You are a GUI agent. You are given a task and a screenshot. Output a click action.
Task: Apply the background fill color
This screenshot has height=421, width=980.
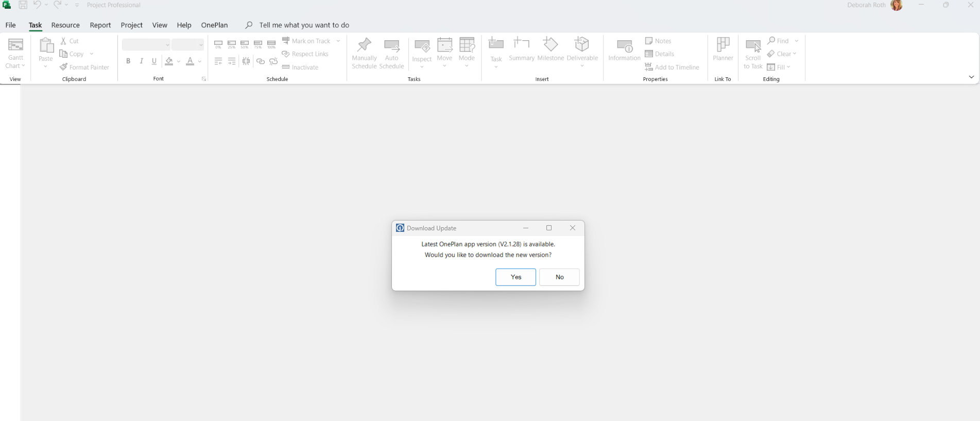(x=169, y=61)
